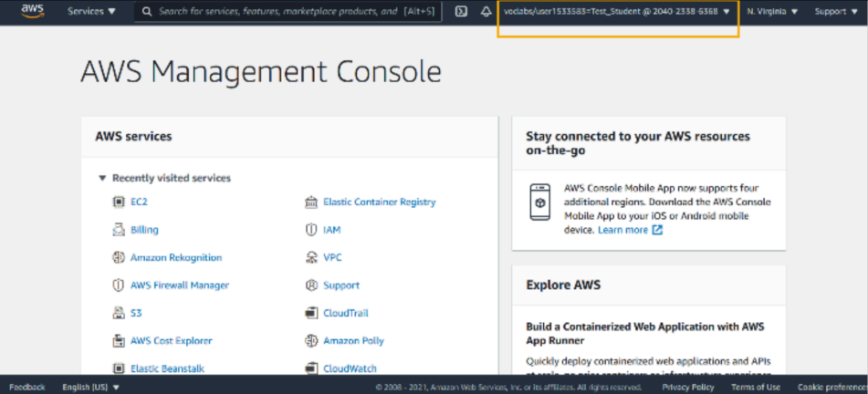The image size is (868, 394).
Task: Open the AWS Cost Explorer link
Action: pos(171,341)
